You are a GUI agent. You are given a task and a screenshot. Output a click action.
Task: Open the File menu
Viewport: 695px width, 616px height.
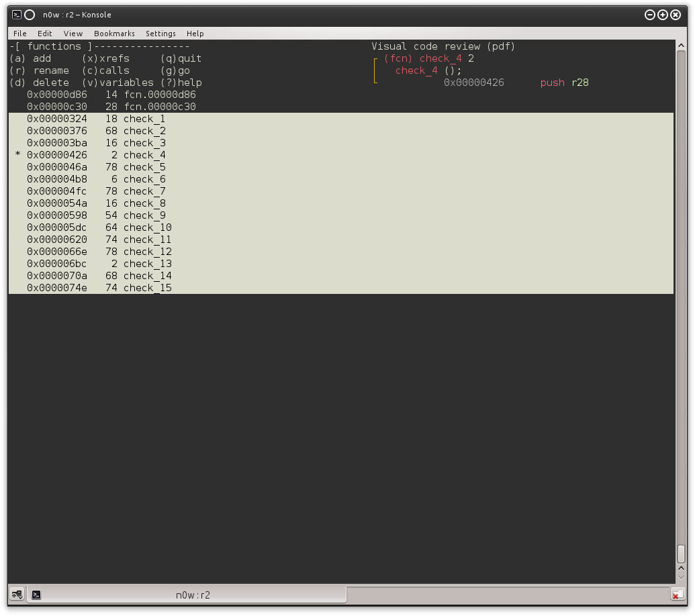click(20, 34)
